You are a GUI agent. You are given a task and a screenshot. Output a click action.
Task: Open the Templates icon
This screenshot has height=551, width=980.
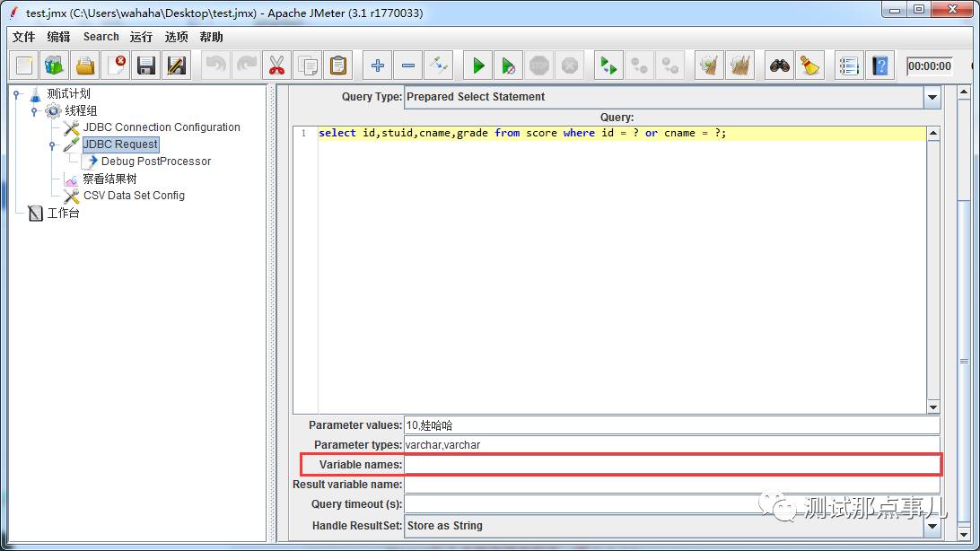55,66
